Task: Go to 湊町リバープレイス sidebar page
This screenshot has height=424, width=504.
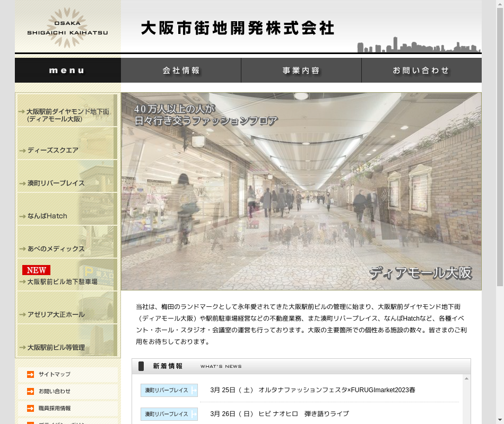Action: tap(67, 176)
